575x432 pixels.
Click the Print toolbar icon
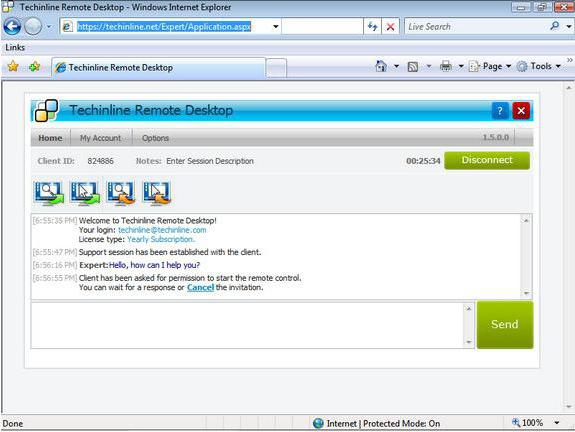click(446, 66)
